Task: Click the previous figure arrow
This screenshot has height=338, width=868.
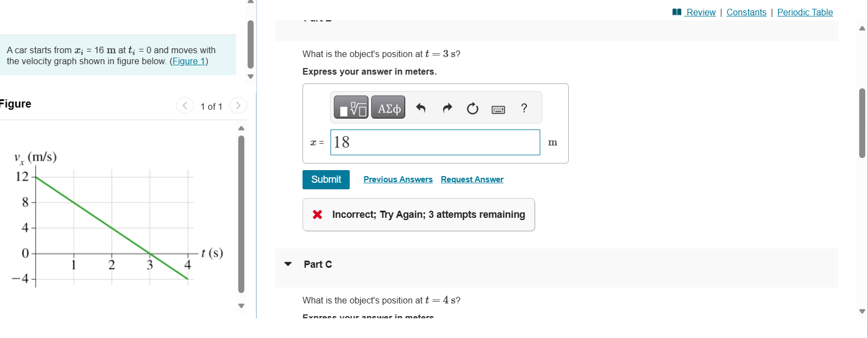Action: point(184,105)
